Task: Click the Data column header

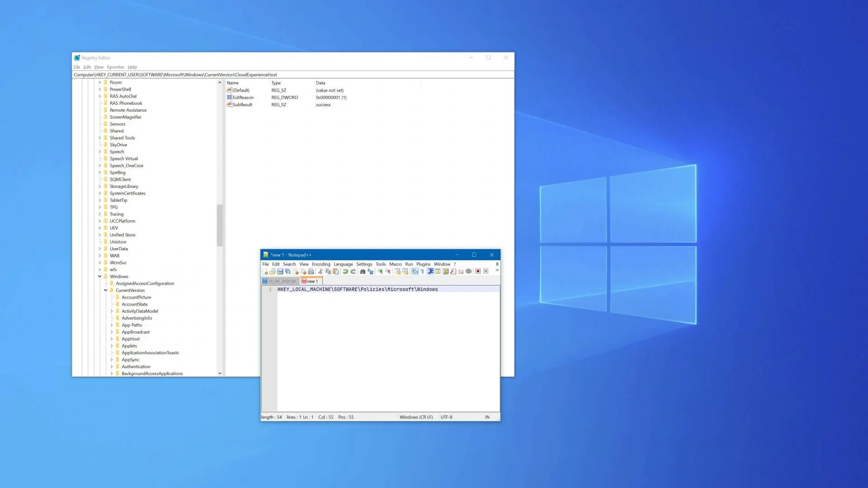Action: 368,83
